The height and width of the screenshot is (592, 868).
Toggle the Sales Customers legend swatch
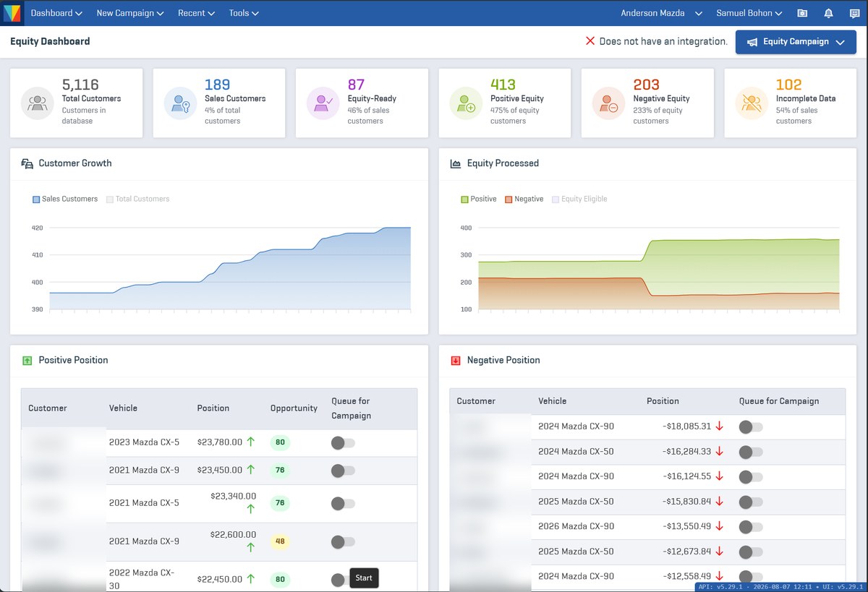pos(36,200)
